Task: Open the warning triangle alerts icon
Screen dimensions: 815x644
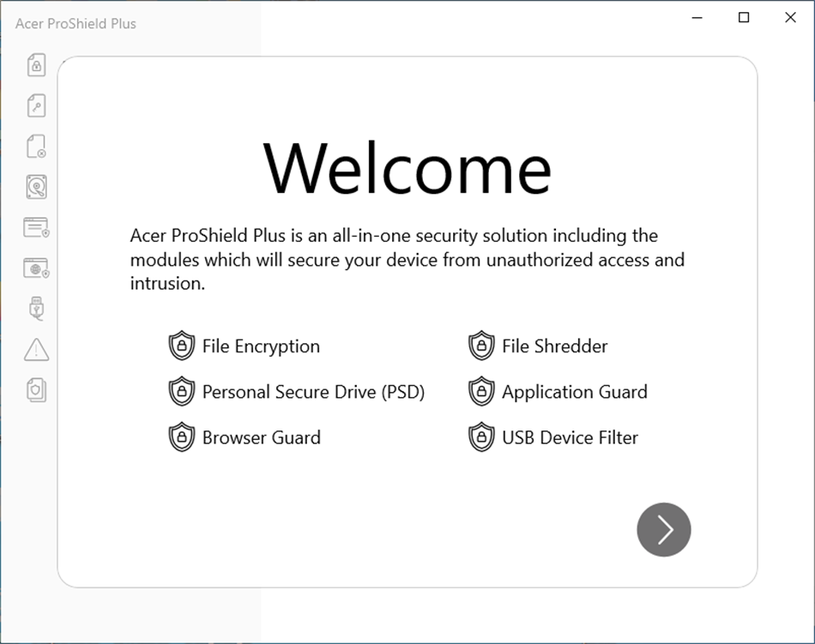Action: (35, 350)
